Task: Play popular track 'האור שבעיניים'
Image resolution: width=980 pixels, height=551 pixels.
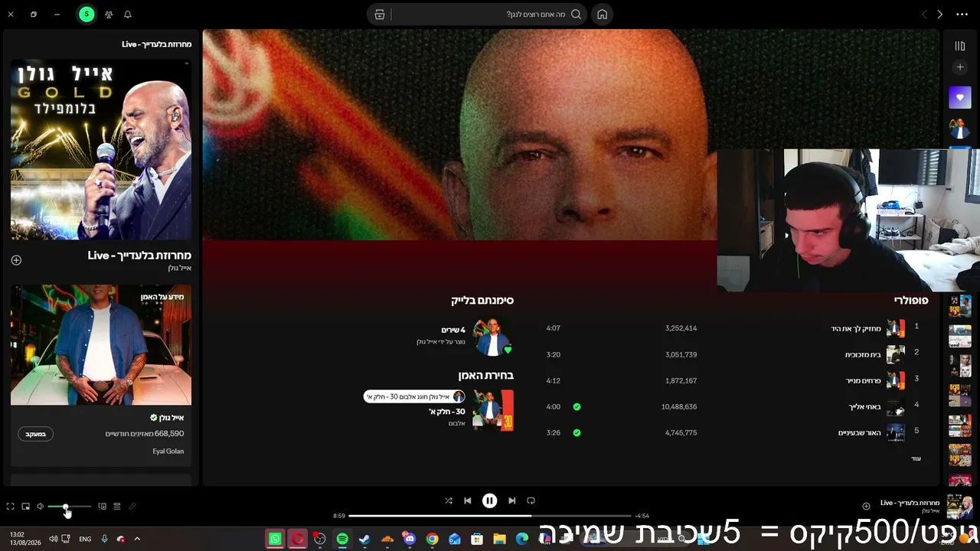Action: [860, 433]
